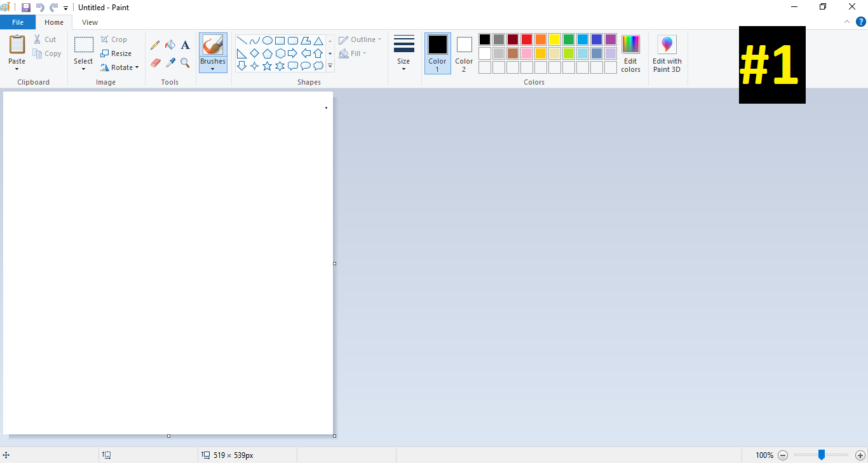
Task: Pick the red palette swatch
Action: 527,39
